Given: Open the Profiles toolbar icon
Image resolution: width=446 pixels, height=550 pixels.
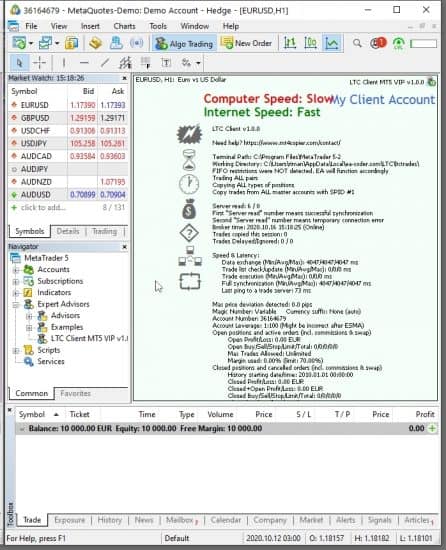Looking at the screenshot, I should pos(45,43).
